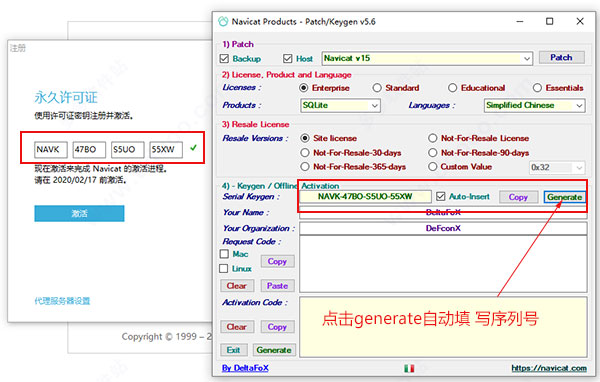600x382 pixels.
Task: Select the Enterprise license radio button
Action: pyautogui.click(x=303, y=88)
